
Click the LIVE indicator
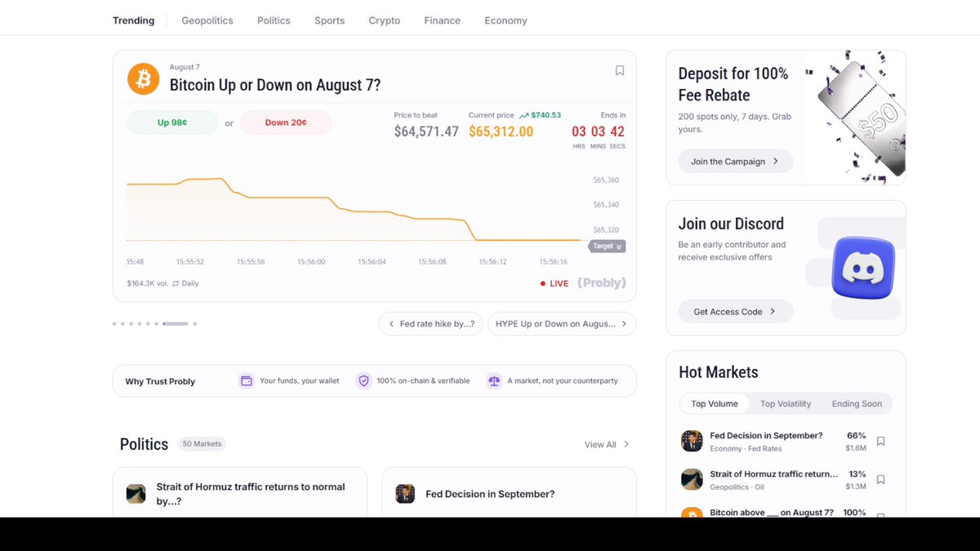click(555, 283)
